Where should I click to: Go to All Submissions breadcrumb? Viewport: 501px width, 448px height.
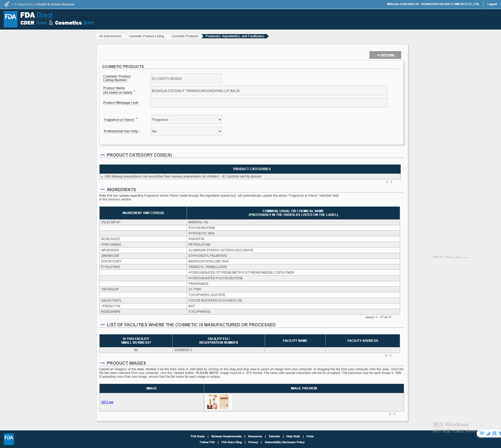(110, 36)
